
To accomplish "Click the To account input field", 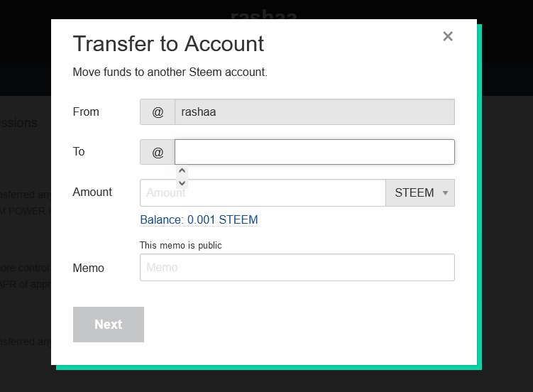I will (314, 152).
